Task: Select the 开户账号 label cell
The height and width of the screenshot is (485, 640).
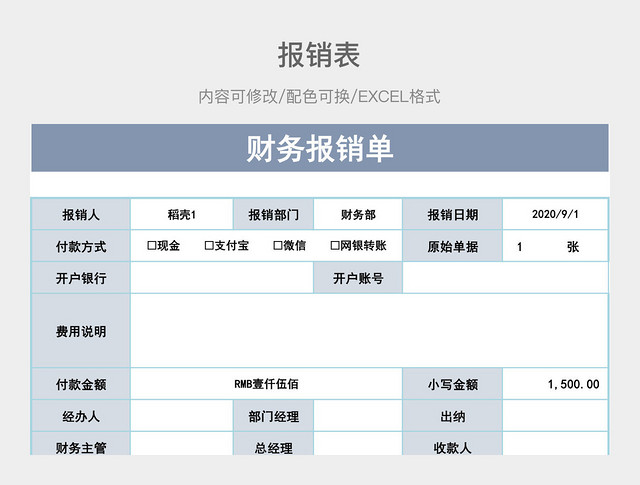Action: pos(358,278)
